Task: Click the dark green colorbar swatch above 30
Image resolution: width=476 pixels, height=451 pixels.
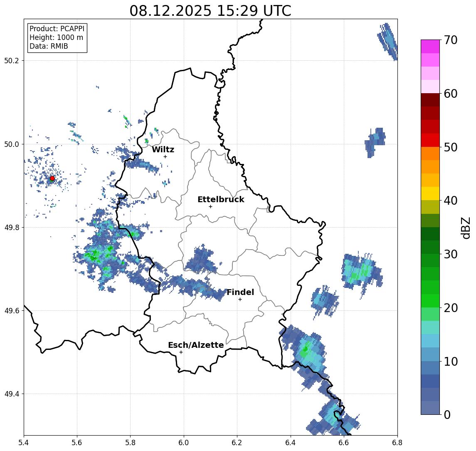Action: [x=430, y=247]
